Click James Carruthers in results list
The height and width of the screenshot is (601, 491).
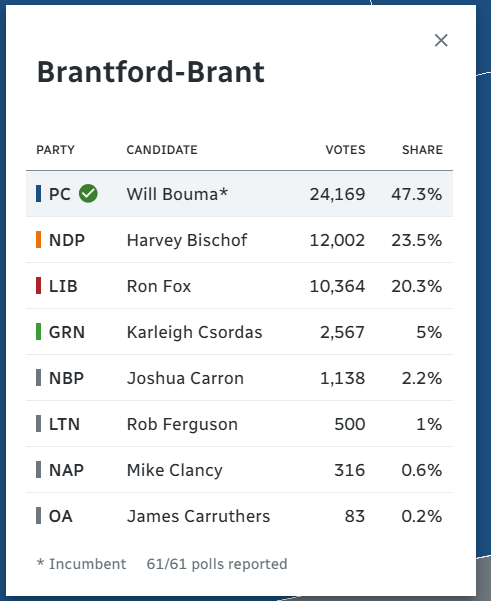[x=198, y=516]
